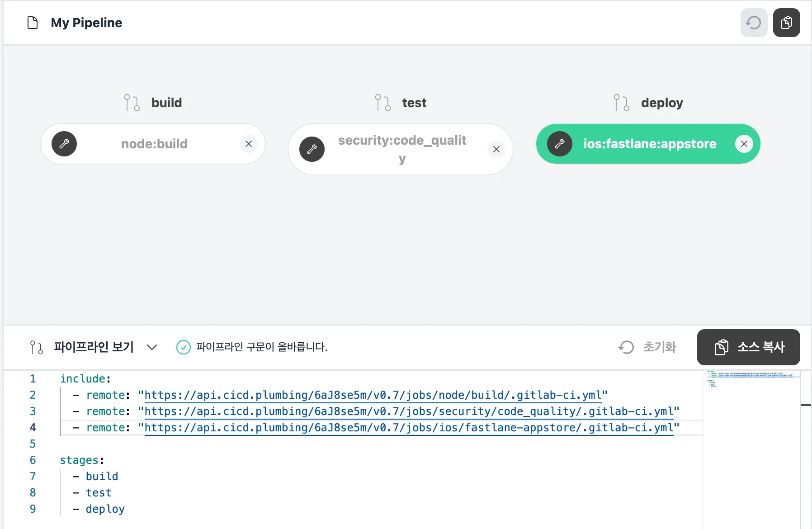
Task: Open the 파이프라인 보기 view selector
Action: [94, 347]
